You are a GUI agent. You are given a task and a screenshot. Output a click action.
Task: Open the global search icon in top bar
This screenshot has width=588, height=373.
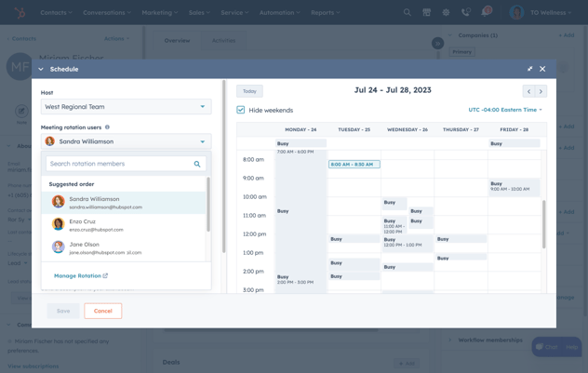coord(407,13)
